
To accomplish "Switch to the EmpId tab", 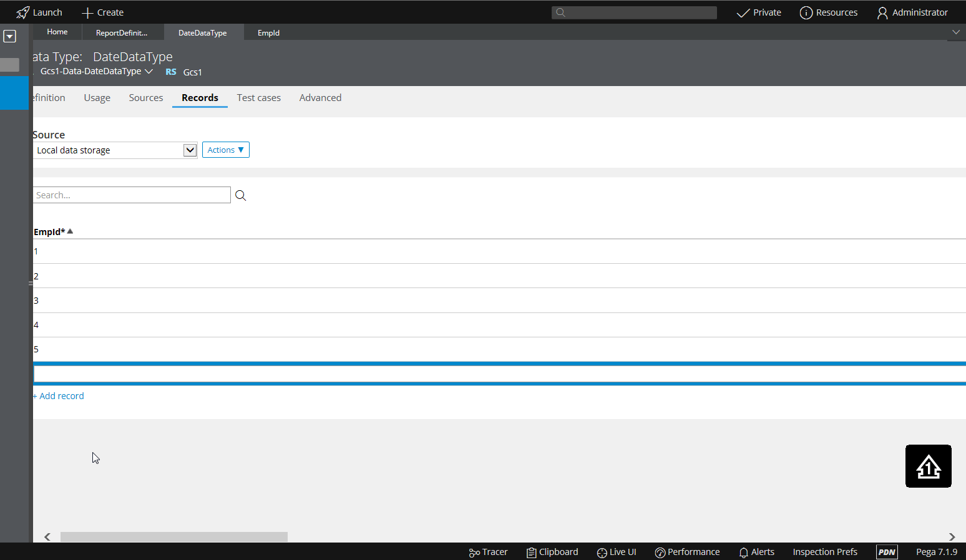I will coord(268,32).
